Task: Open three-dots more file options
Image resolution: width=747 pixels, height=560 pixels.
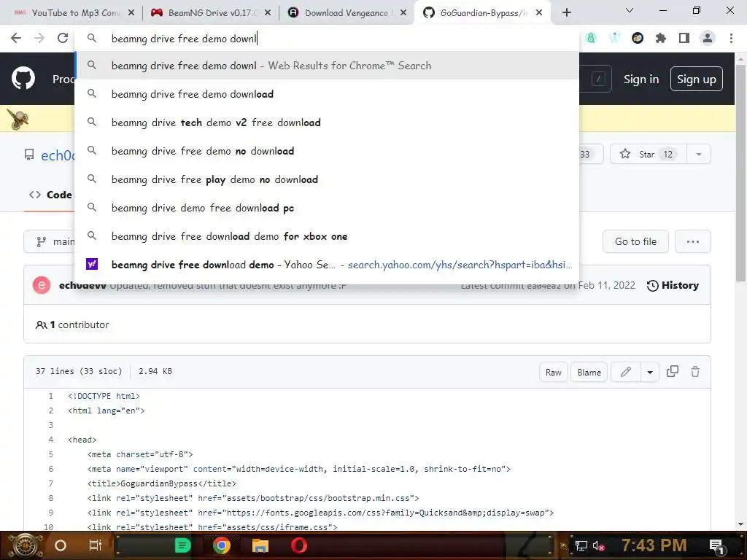Action: click(693, 241)
